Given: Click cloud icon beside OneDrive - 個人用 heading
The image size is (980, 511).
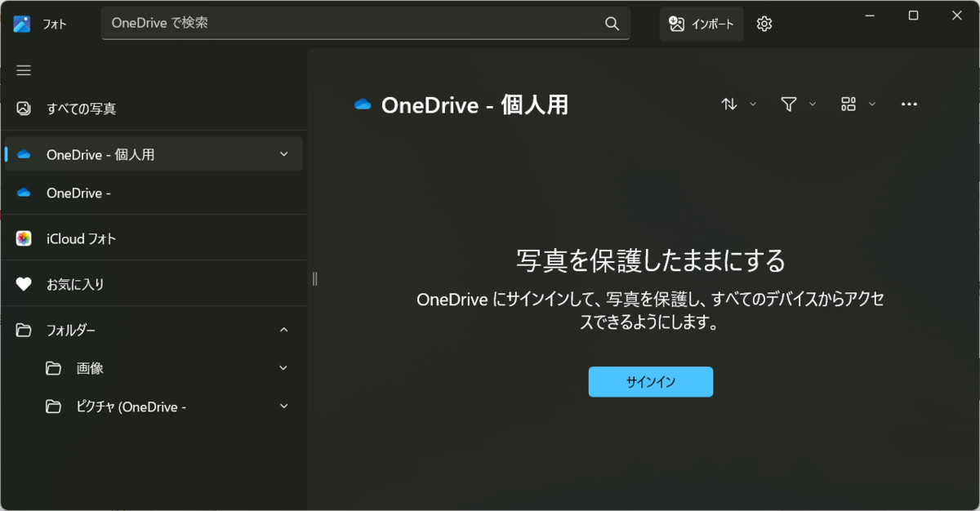Looking at the screenshot, I should point(362,104).
